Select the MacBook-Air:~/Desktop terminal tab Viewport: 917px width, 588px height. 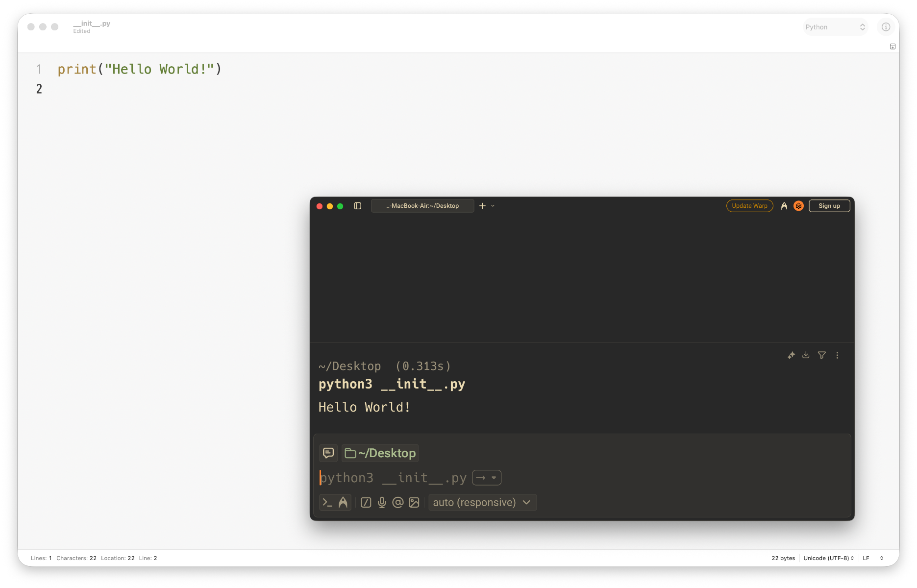click(x=422, y=206)
